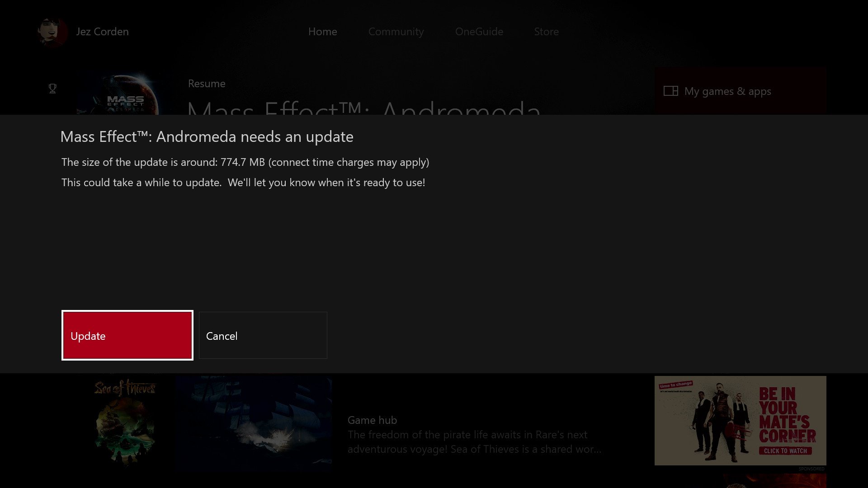
Task: Open the sponsored Be In Your Mate's Corner ad
Action: coord(740,420)
